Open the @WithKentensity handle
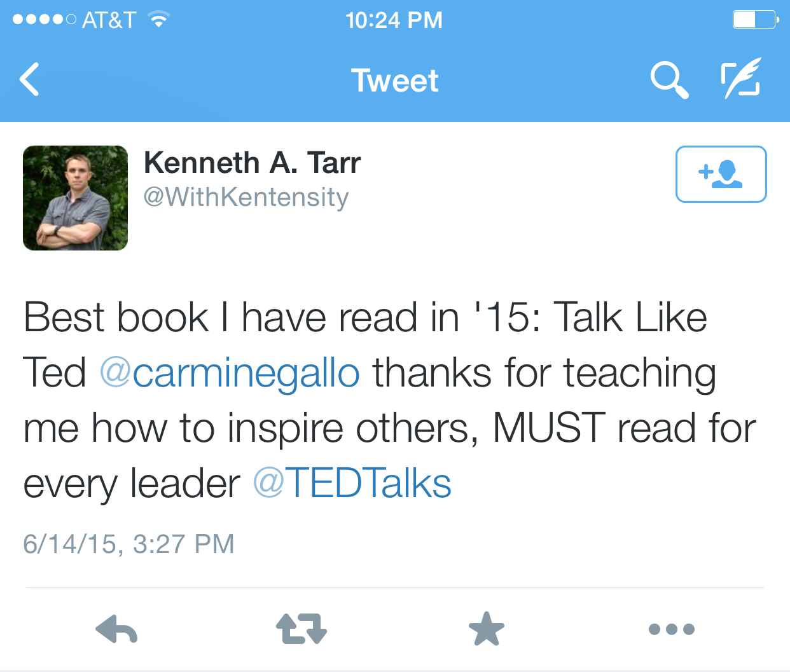790x672 pixels. pyautogui.click(x=246, y=197)
